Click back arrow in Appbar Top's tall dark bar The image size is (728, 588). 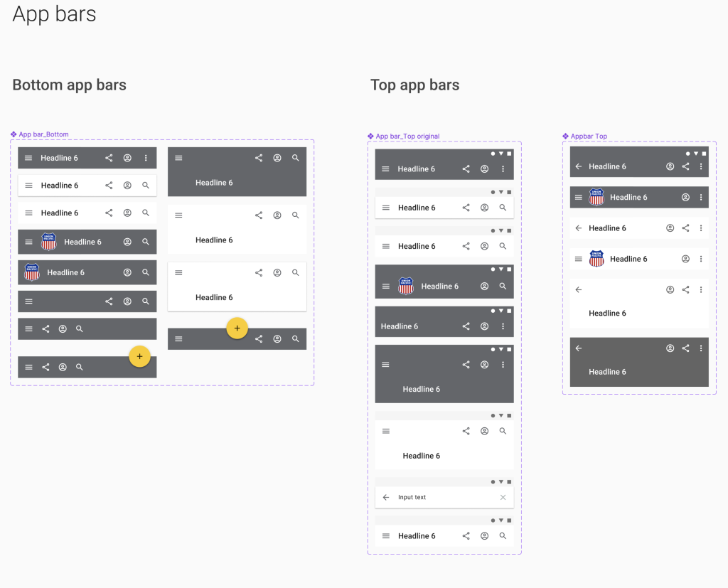[x=579, y=348]
